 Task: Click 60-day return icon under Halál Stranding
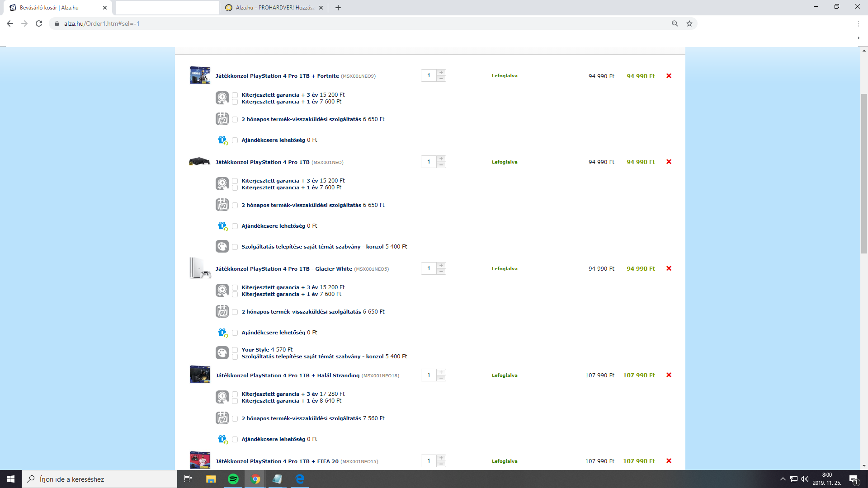222,418
